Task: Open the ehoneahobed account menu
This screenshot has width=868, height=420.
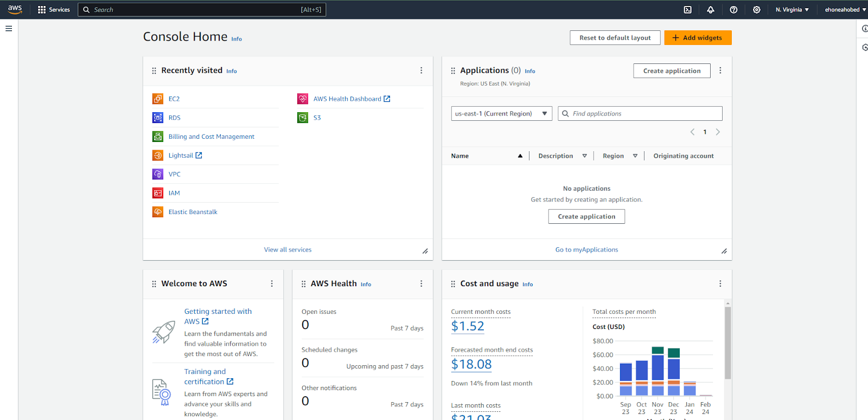Action: (x=845, y=10)
